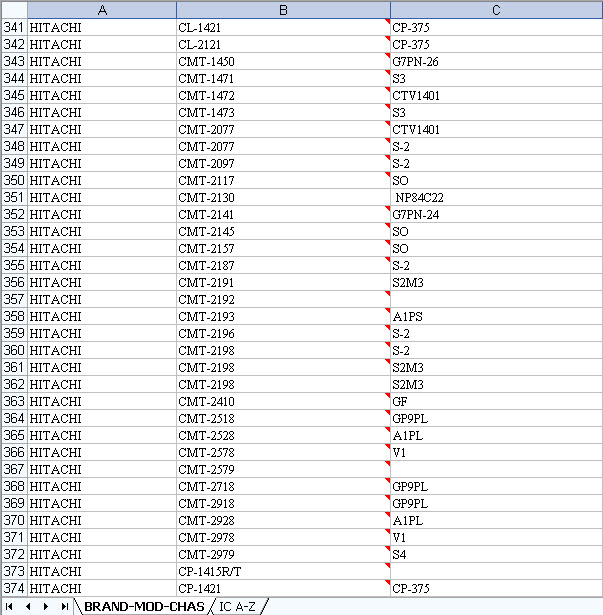Jump to last sheet using navigation arrow
The width and height of the screenshot is (603, 615).
click(63, 607)
